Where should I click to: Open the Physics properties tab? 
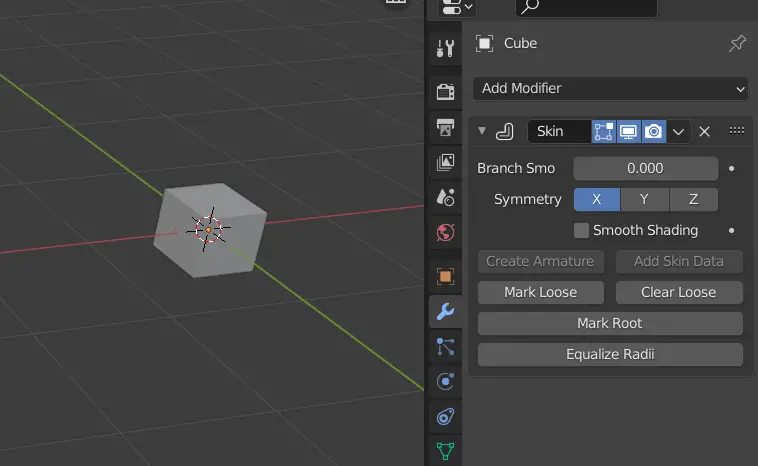(x=445, y=381)
